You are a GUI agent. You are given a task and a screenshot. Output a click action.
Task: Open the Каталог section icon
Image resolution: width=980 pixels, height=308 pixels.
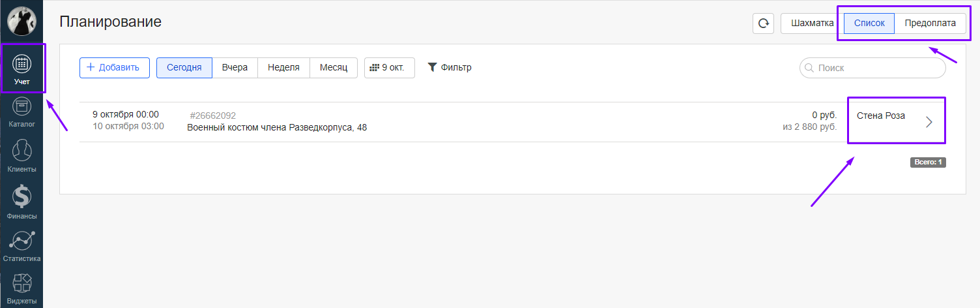coord(22,108)
